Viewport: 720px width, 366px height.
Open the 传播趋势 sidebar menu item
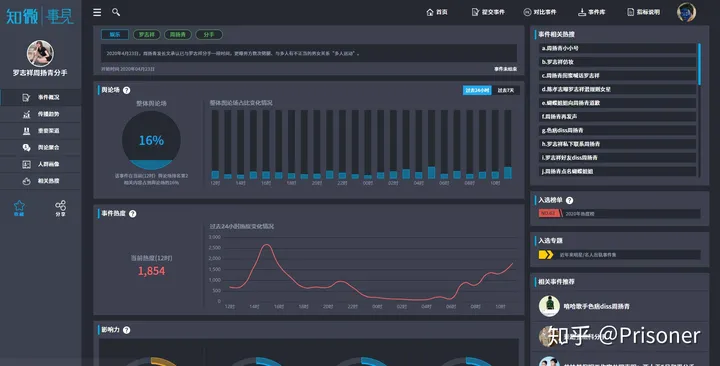pos(41,114)
